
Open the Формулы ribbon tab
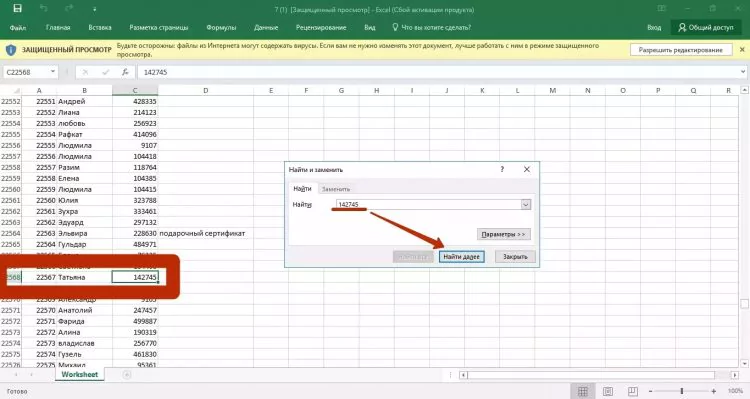[x=221, y=28]
